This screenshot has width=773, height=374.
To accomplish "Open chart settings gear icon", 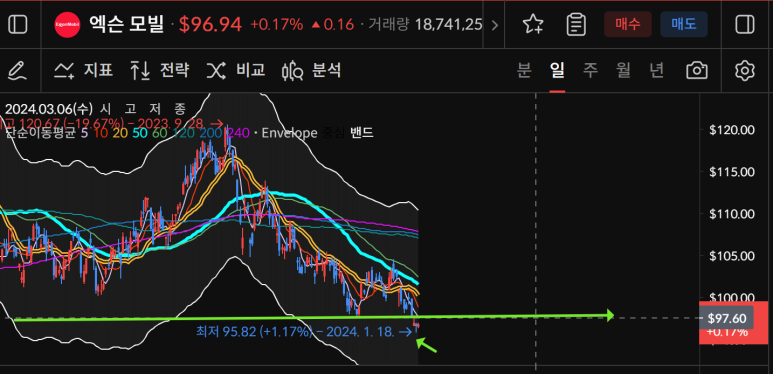I will coord(744,71).
